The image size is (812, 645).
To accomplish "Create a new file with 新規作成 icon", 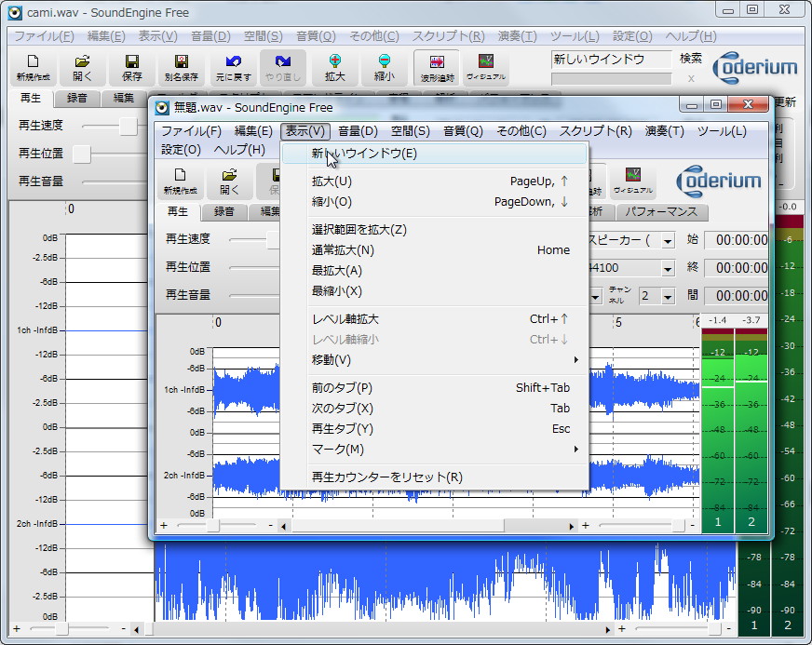I will 33,67.
